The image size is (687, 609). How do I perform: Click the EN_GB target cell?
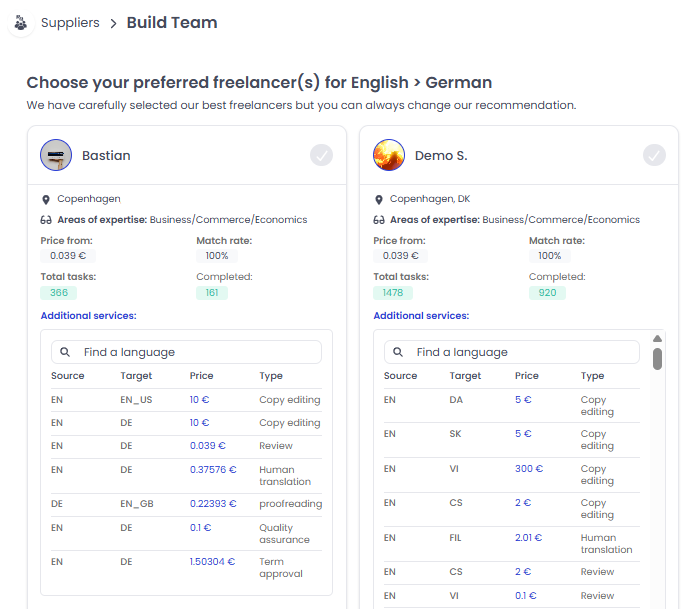pyautogui.click(x=137, y=504)
